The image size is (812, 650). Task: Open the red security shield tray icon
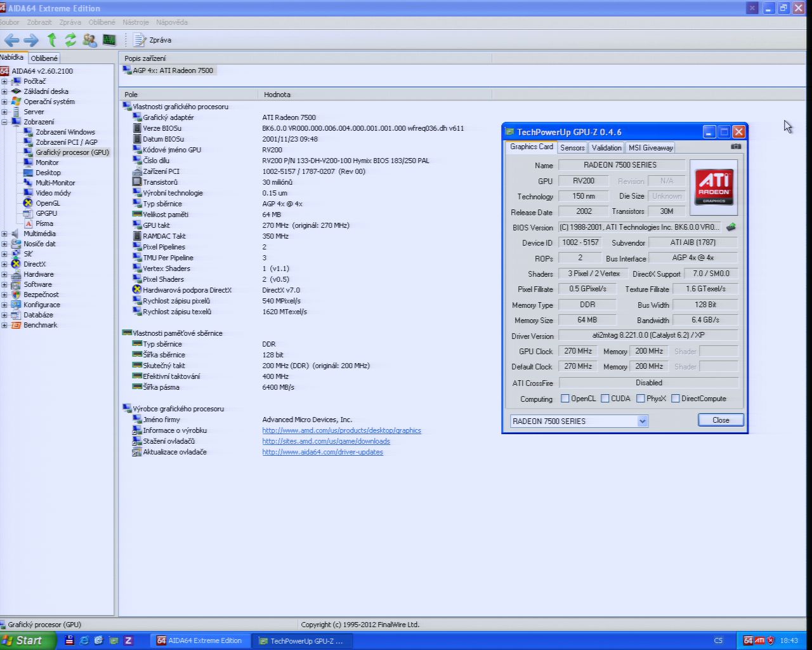coord(771,640)
